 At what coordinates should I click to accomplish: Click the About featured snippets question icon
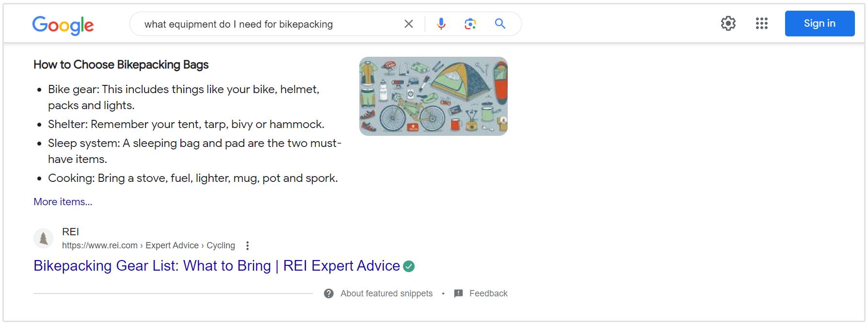[329, 293]
